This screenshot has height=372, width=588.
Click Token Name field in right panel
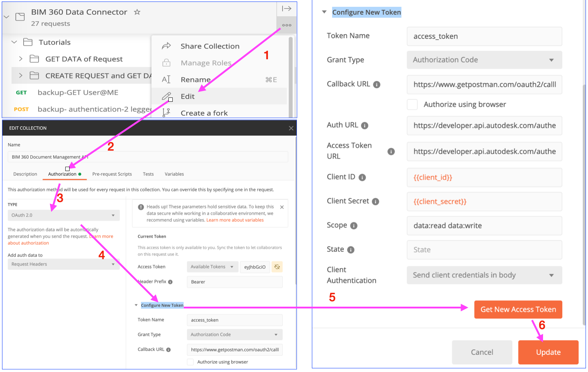click(484, 36)
